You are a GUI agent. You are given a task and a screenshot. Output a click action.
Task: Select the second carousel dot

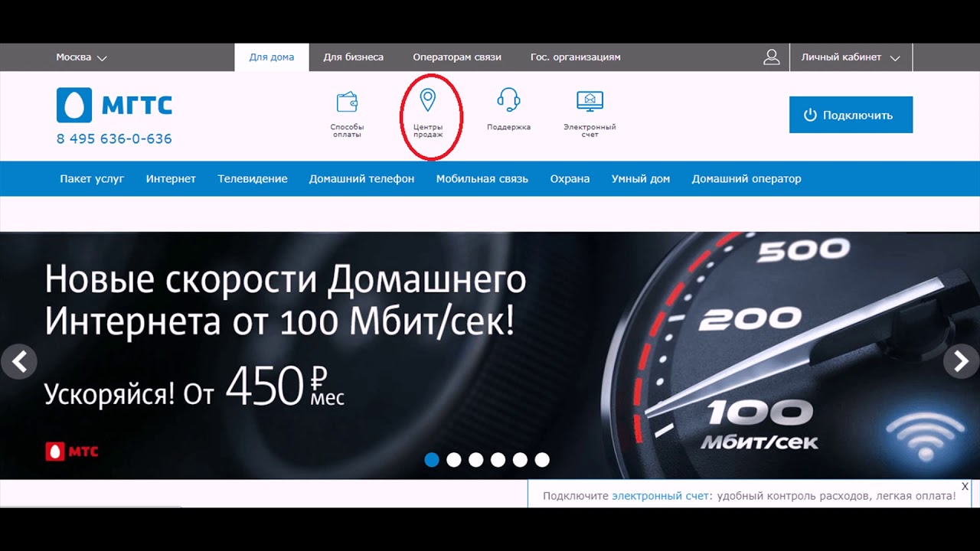click(x=454, y=460)
